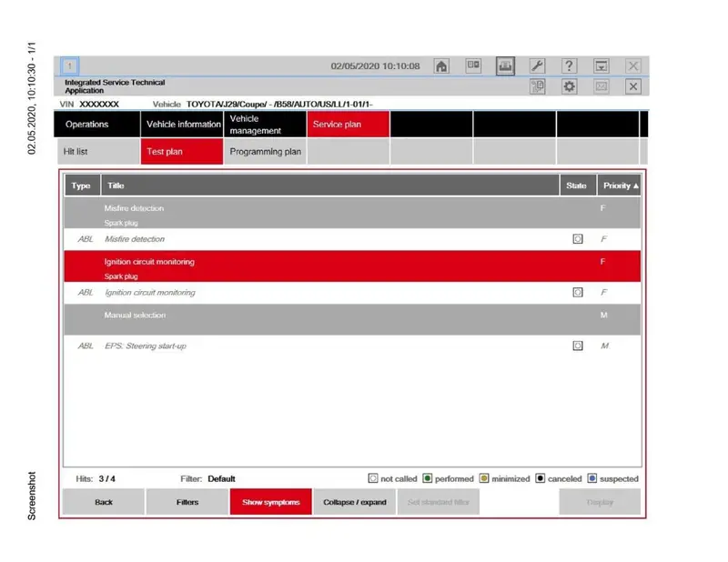
Task: Click the envelope mail icon
Action: point(602,86)
